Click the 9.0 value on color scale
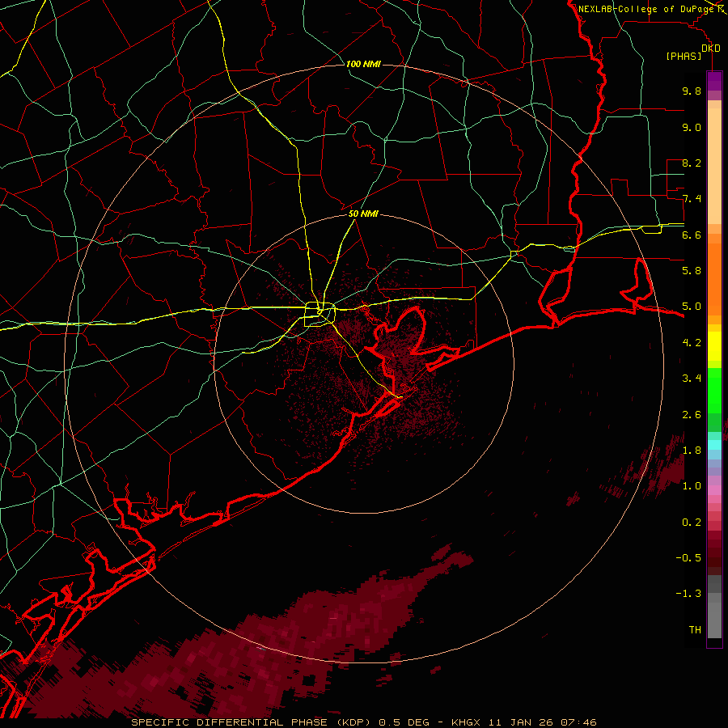The width and height of the screenshot is (728, 728). coord(692,127)
